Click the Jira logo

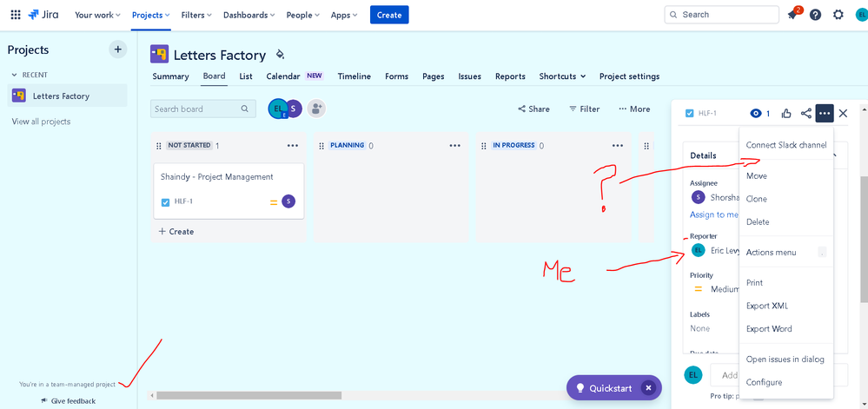point(43,15)
